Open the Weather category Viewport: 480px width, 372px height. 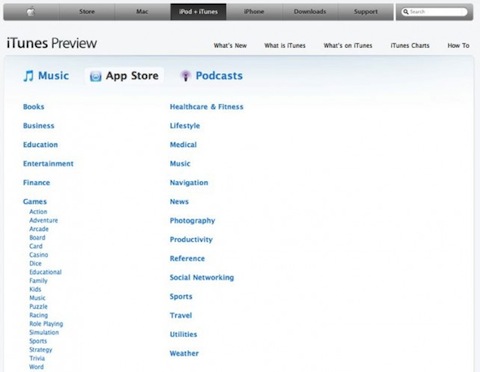(184, 354)
